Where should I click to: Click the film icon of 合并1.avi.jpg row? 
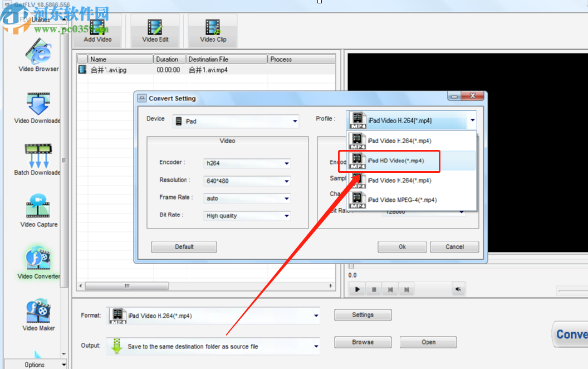pos(82,70)
